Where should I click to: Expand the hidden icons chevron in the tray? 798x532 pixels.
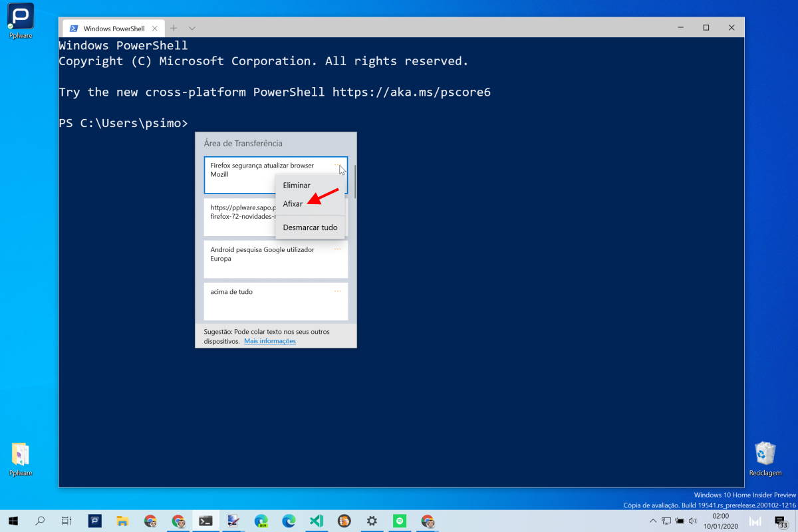pyautogui.click(x=653, y=521)
